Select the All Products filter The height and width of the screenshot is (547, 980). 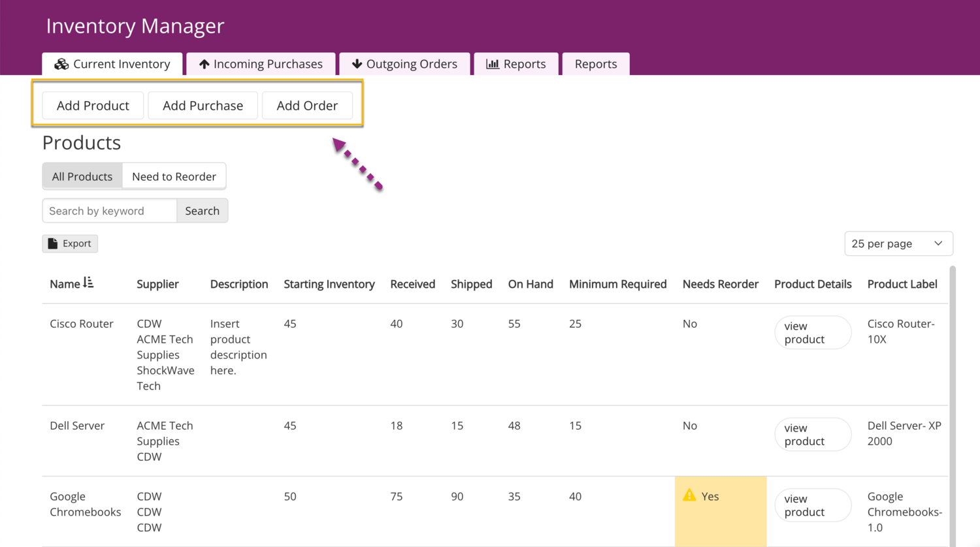point(82,176)
